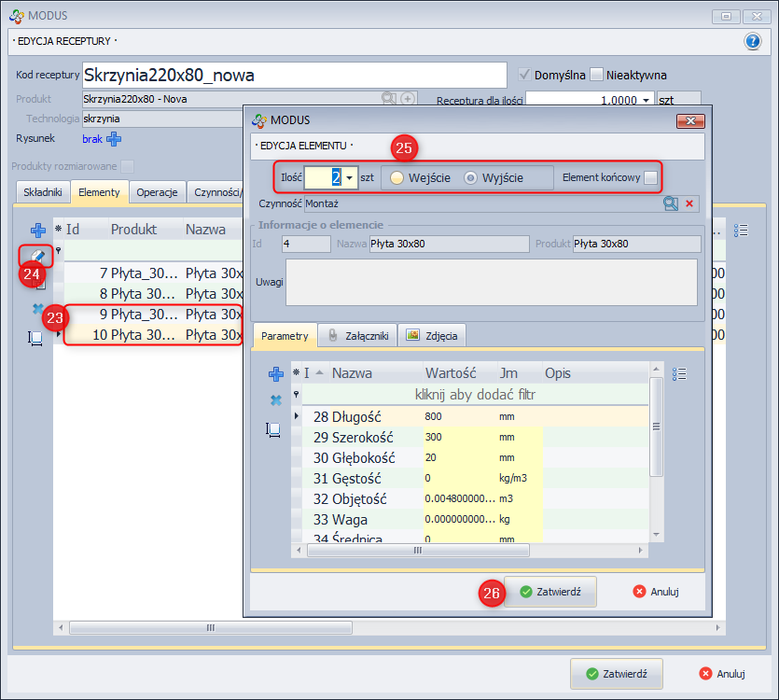This screenshot has height=700, width=779.
Task: Switch to the Załączniki tab
Action: point(357,336)
